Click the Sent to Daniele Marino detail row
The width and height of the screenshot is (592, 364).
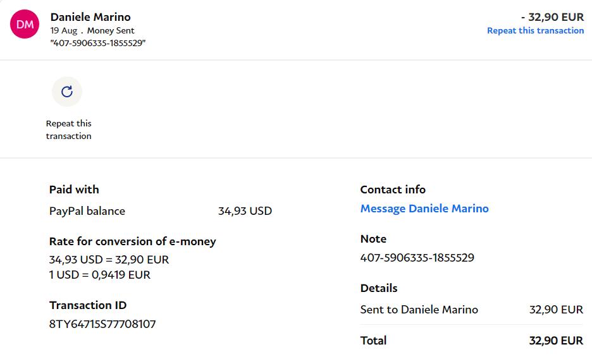pos(419,310)
